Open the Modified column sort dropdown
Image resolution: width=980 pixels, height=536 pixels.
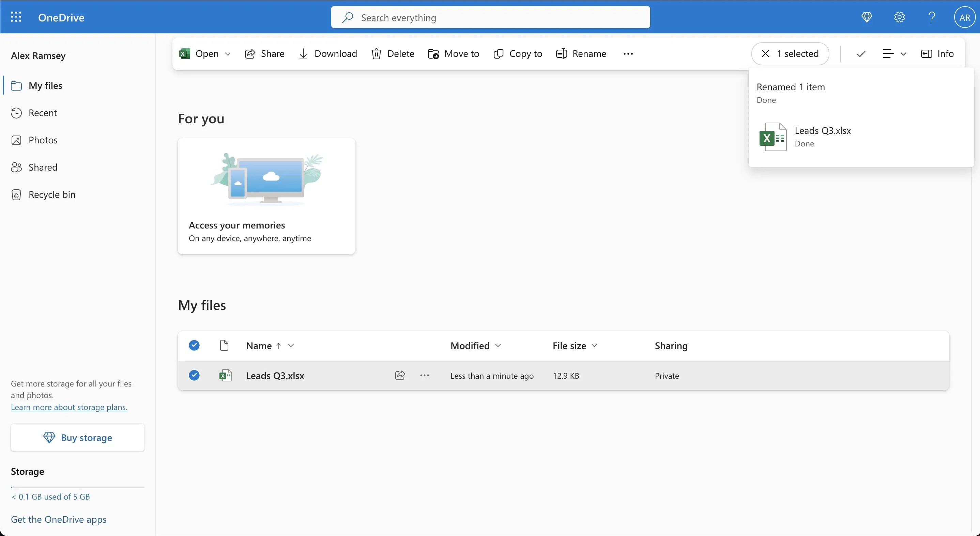click(x=498, y=346)
